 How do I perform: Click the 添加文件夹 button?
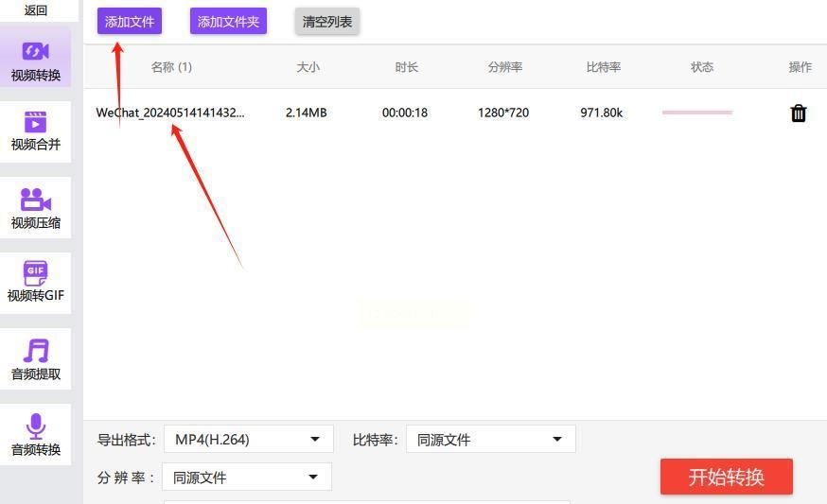tap(228, 22)
